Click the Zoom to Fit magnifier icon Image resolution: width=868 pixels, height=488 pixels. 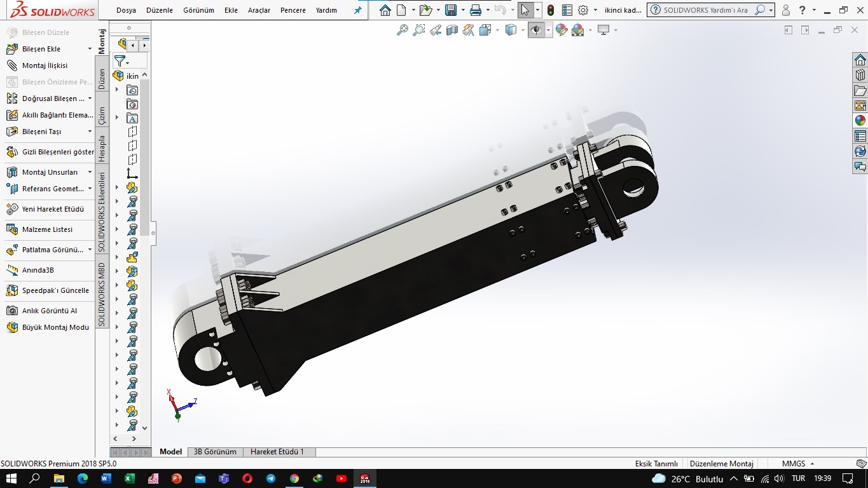pyautogui.click(x=402, y=30)
